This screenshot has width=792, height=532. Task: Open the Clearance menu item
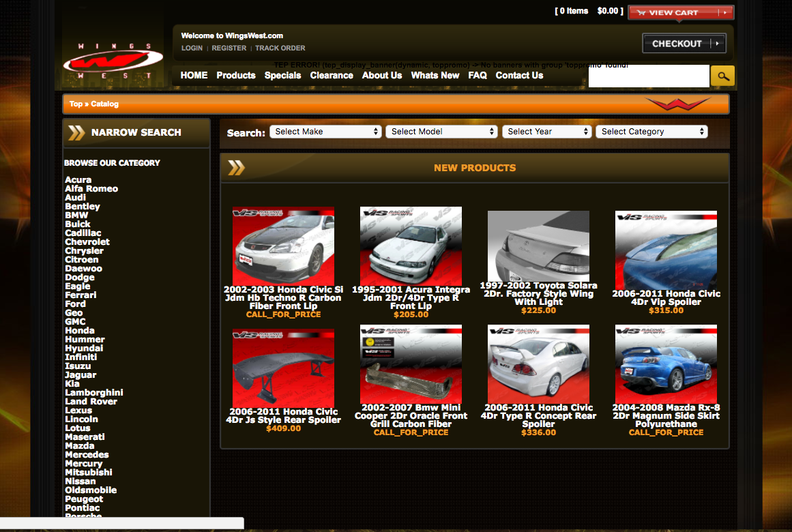click(x=332, y=75)
